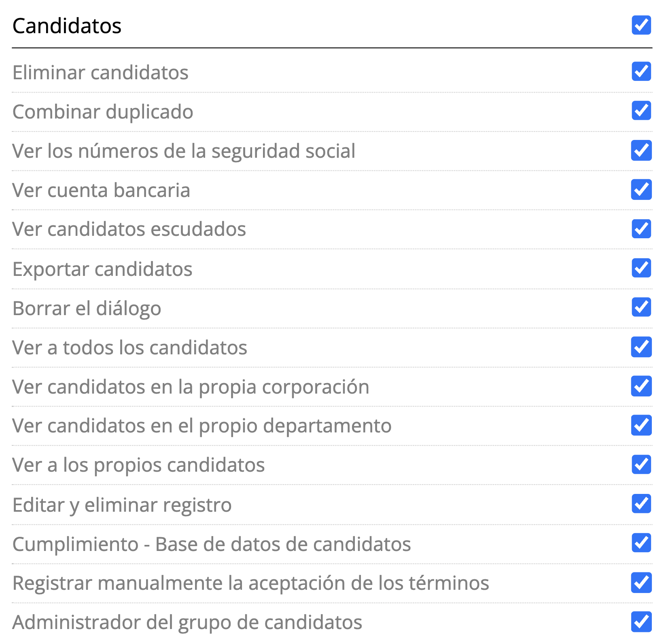Viewport: 666px width, 644px height.
Task: Toggle Ver cuenta bancaria checkbox
Action: 641,189
